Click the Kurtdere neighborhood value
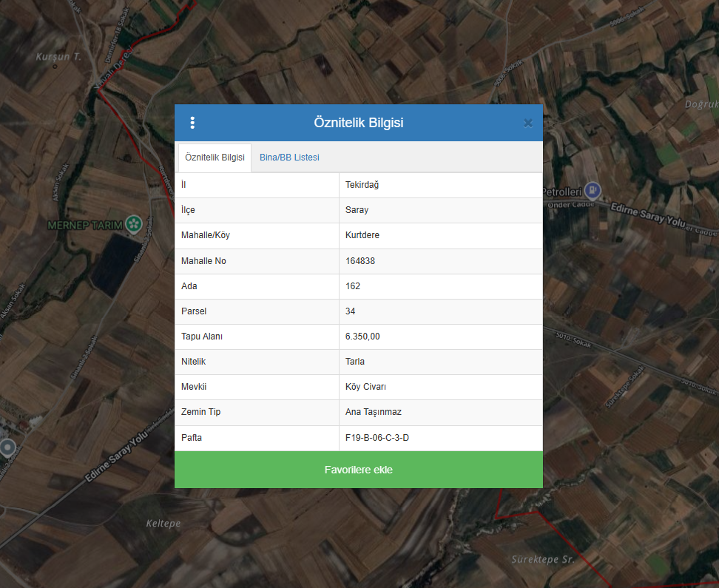Screen dimensions: 719x588 tap(362, 235)
